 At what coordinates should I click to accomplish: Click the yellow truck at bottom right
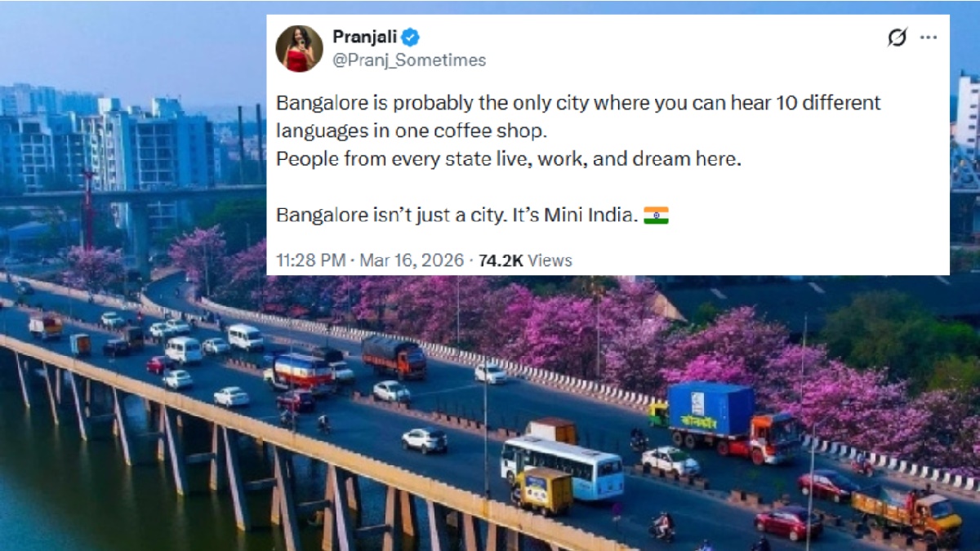(906, 513)
